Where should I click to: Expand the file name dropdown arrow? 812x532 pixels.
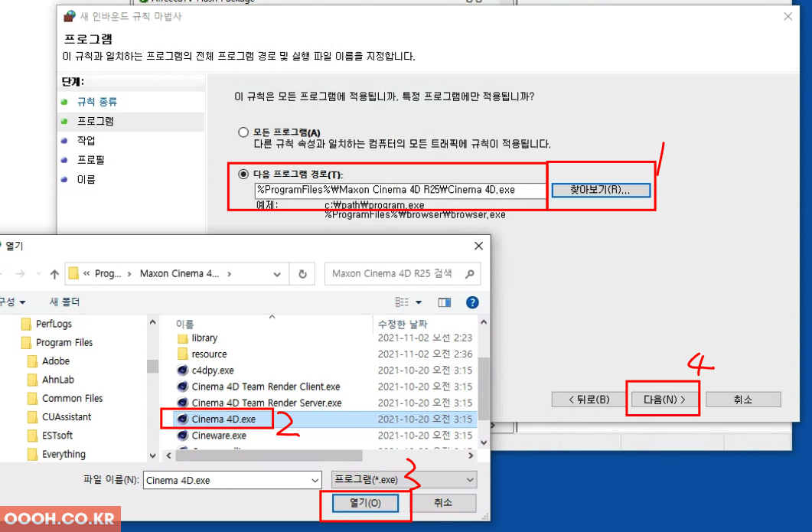coord(315,481)
